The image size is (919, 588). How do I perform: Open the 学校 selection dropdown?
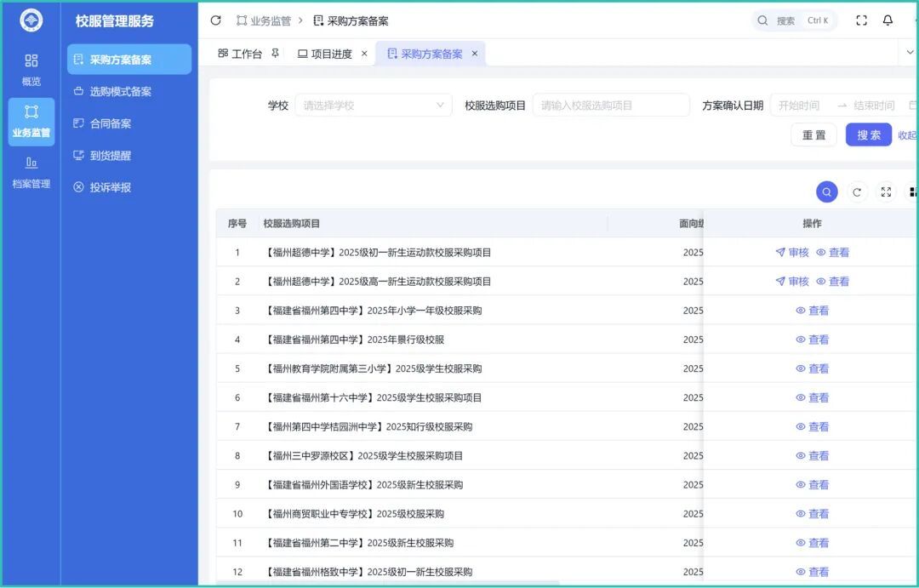374,106
